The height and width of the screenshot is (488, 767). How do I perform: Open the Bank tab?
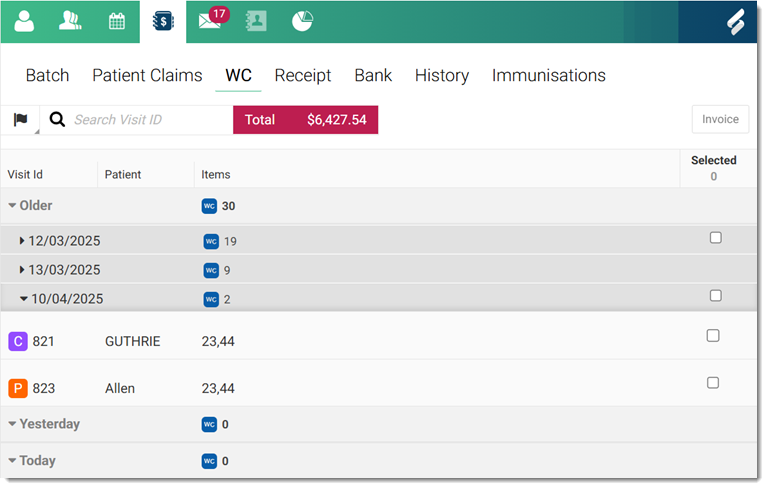[373, 75]
